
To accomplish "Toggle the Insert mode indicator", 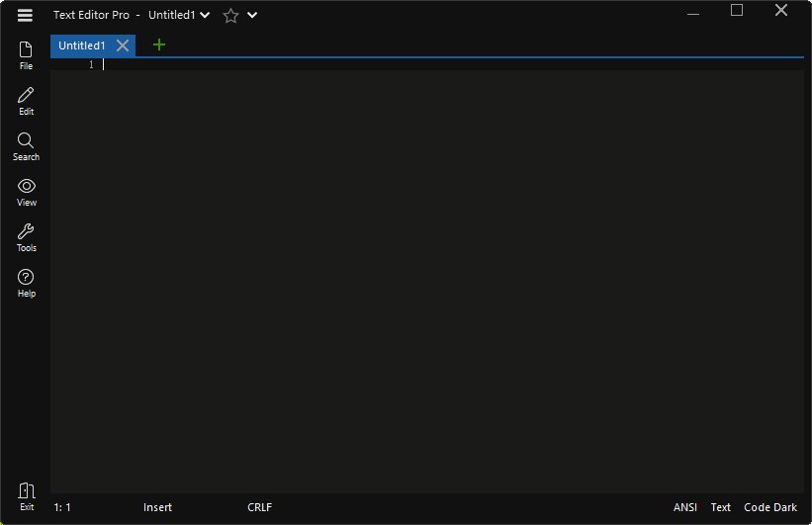I will [157, 507].
